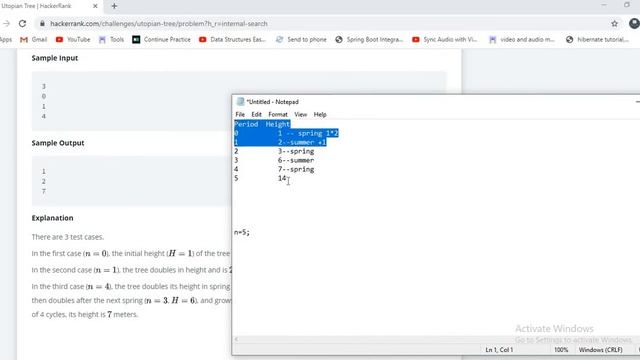Viewport: 640px width, 360px height.
Task: Click sample output value 7
Action: 44,191
